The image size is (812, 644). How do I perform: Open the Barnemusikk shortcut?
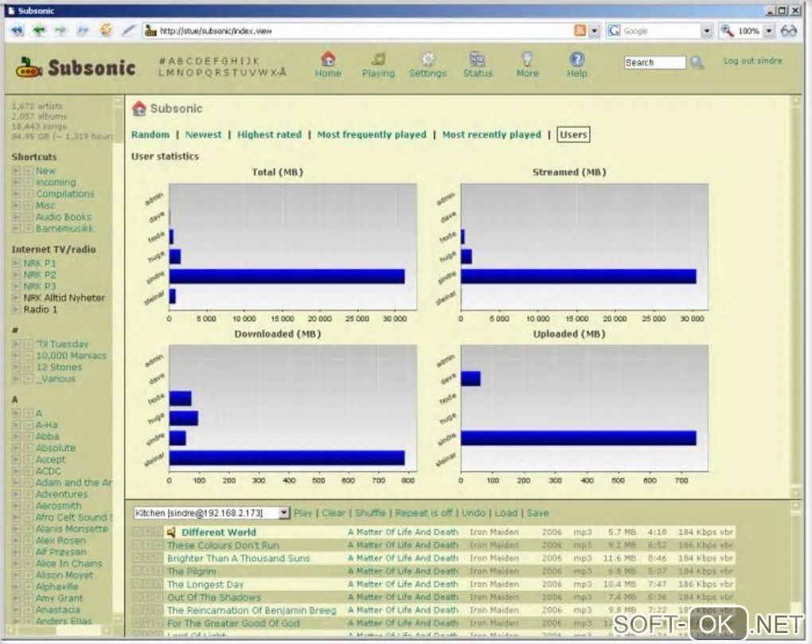click(64, 228)
